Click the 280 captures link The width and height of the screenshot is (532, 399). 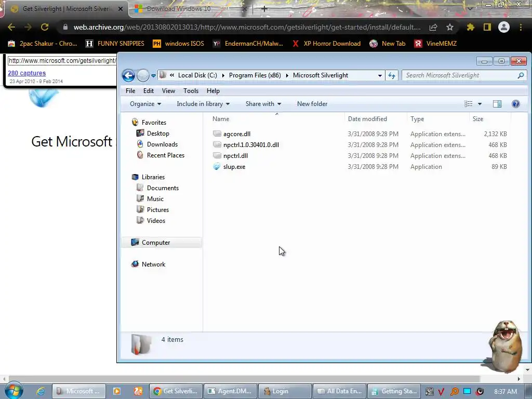27,73
